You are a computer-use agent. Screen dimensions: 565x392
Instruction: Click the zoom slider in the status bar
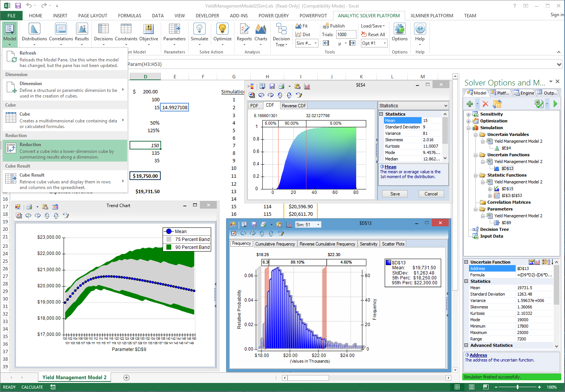coord(518,387)
